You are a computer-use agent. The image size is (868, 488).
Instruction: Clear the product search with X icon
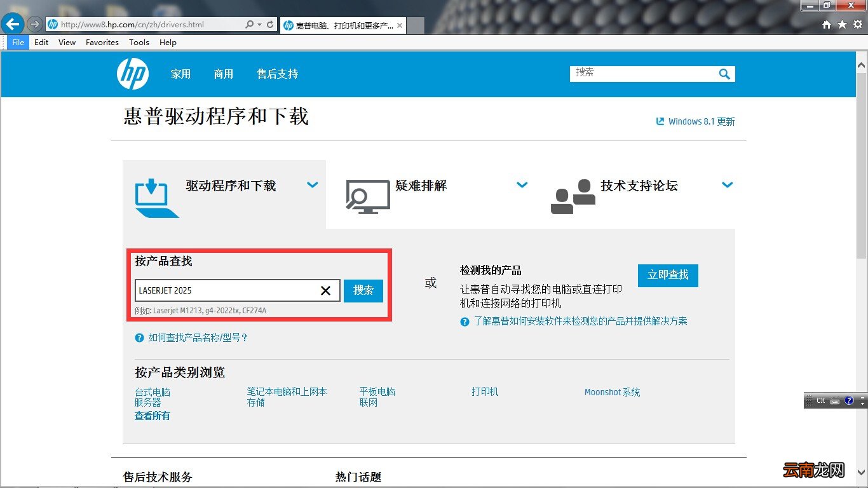pos(325,290)
